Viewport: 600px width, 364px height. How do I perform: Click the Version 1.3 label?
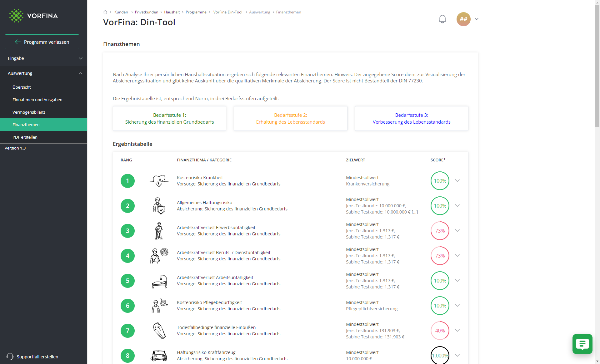[x=15, y=148]
